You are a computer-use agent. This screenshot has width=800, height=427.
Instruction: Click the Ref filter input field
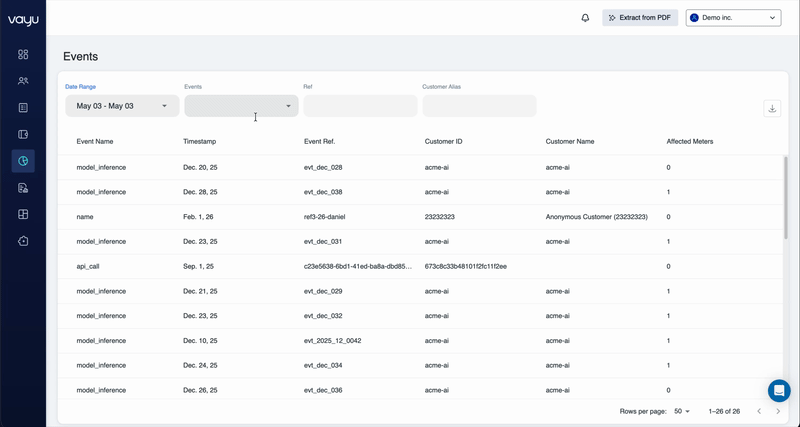click(x=360, y=106)
